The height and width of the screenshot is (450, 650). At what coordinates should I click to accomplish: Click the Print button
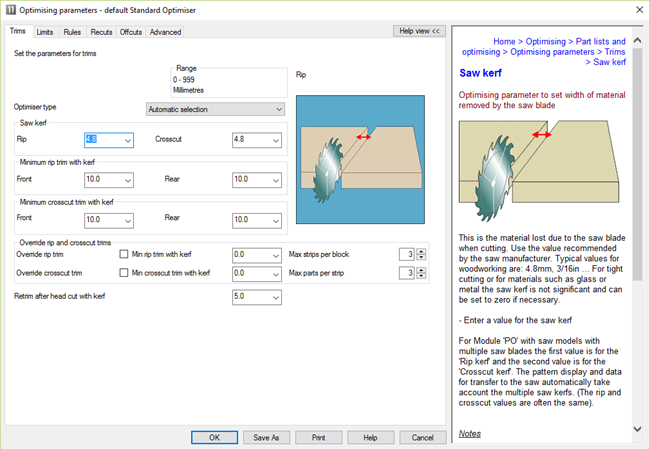(318, 437)
